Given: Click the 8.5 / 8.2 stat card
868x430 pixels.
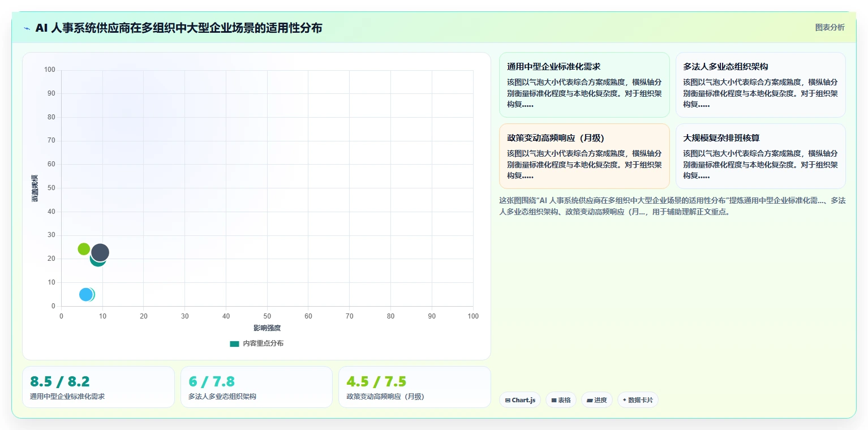Looking at the screenshot, I should pos(98,387).
